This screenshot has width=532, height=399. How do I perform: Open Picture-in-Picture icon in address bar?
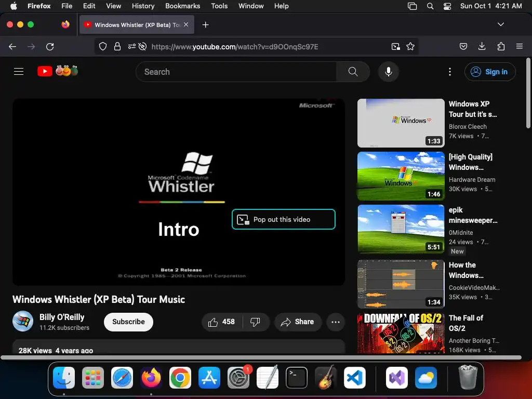pos(395,46)
